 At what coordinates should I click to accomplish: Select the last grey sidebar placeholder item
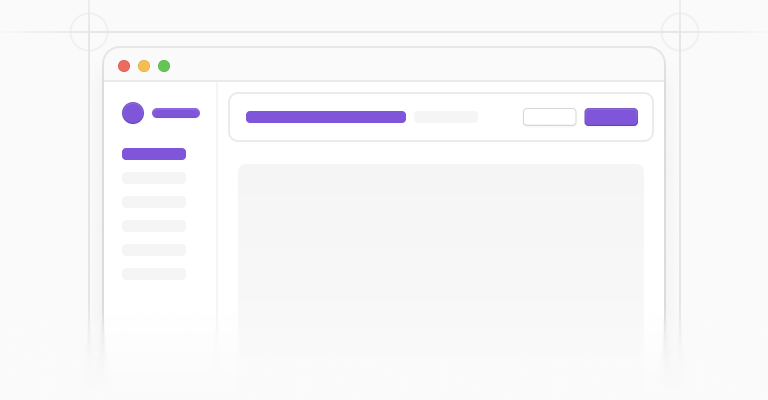154,274
